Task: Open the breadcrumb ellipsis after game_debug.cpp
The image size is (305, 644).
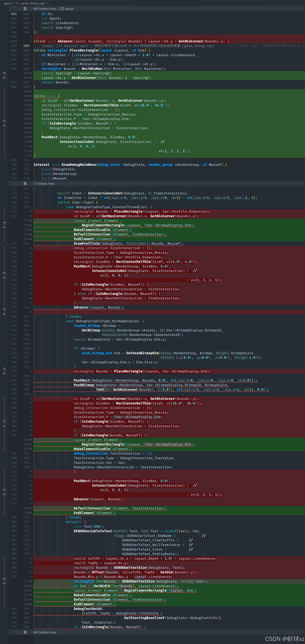Action: (x=50, y=3)
